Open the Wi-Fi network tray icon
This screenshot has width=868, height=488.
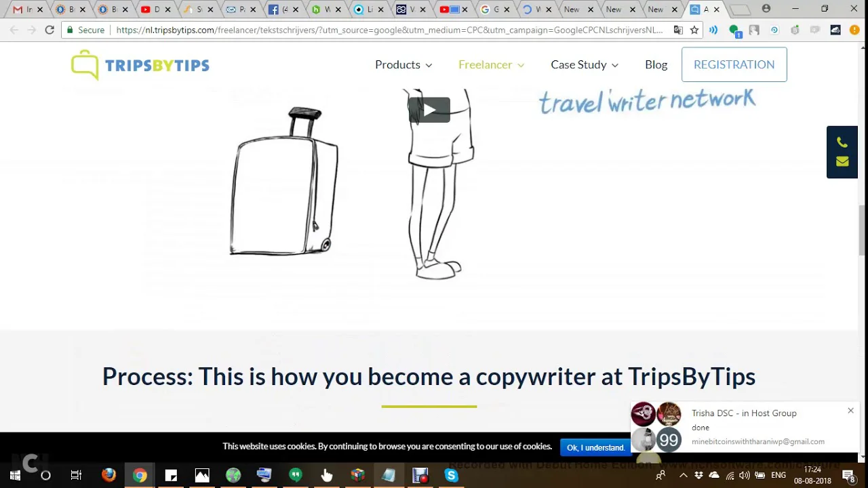[x=729, y=476]
